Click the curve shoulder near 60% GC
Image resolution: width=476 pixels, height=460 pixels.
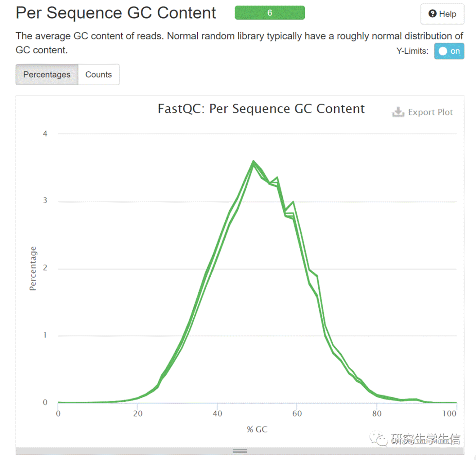coord(293,202)
